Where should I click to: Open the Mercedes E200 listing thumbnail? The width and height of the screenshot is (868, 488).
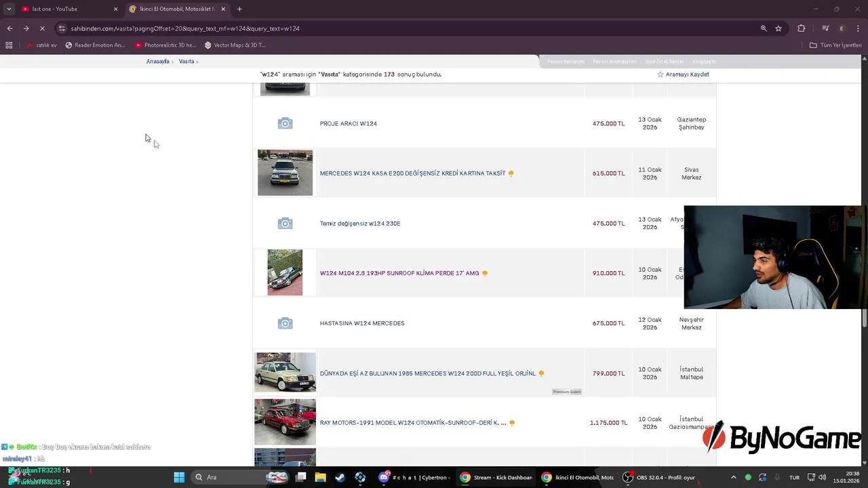click(285, 173)
